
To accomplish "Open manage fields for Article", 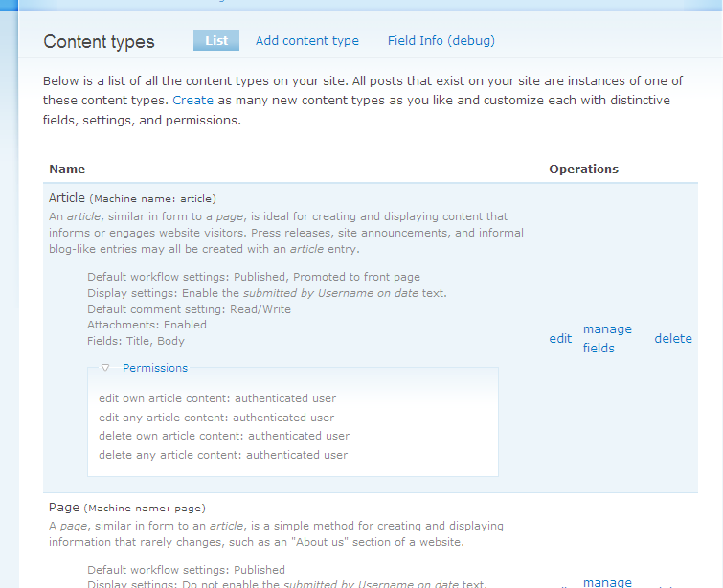I will click(607, 338).
